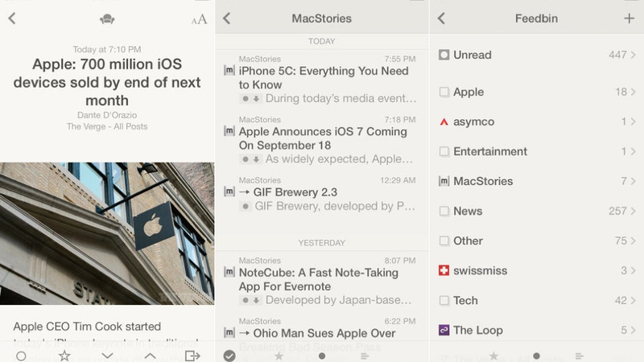The image size is (644, 362).
Task: Tap the unread count 447
Action: click(x=617, y=55)
